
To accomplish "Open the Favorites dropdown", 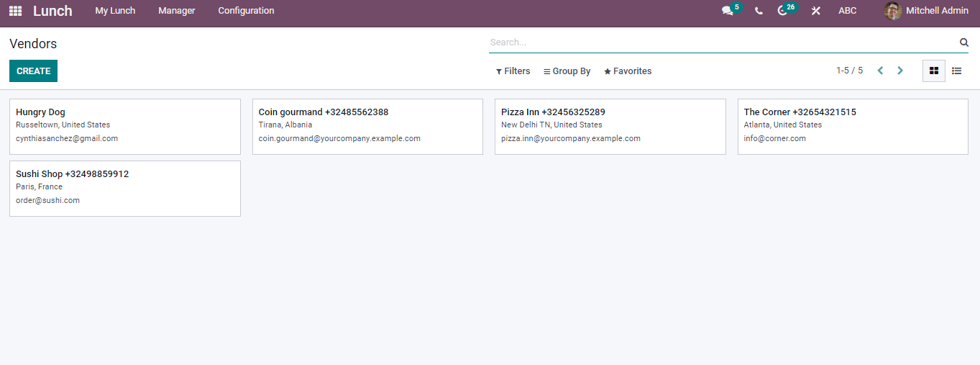I will [628, 71].
